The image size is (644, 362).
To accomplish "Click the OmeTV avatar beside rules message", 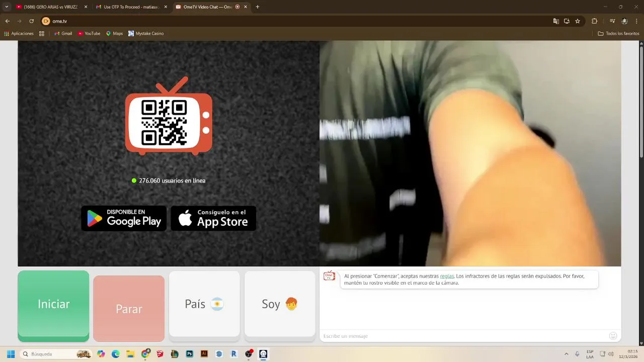I will pyautogui.click(x=329, y=276).
